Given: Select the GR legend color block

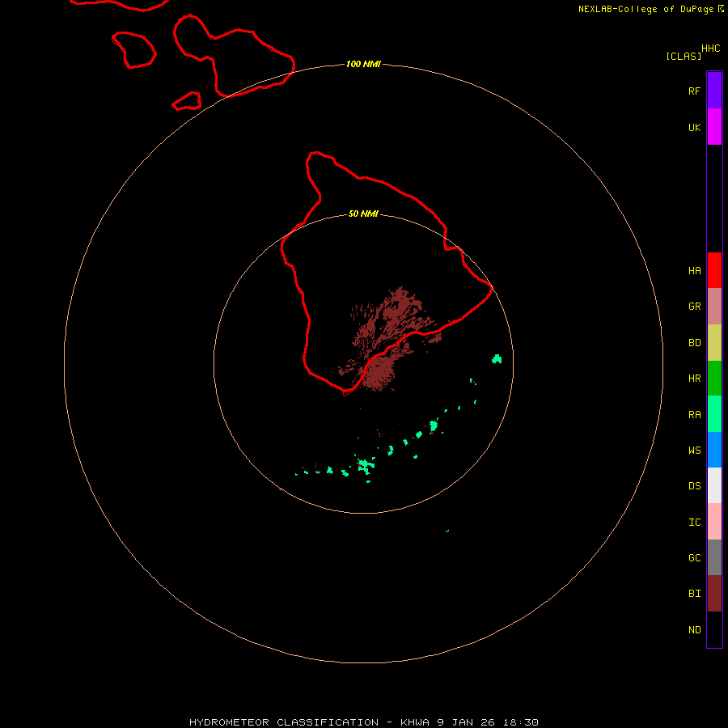Looking at the screenshot, I should click(x=714, y=307).
